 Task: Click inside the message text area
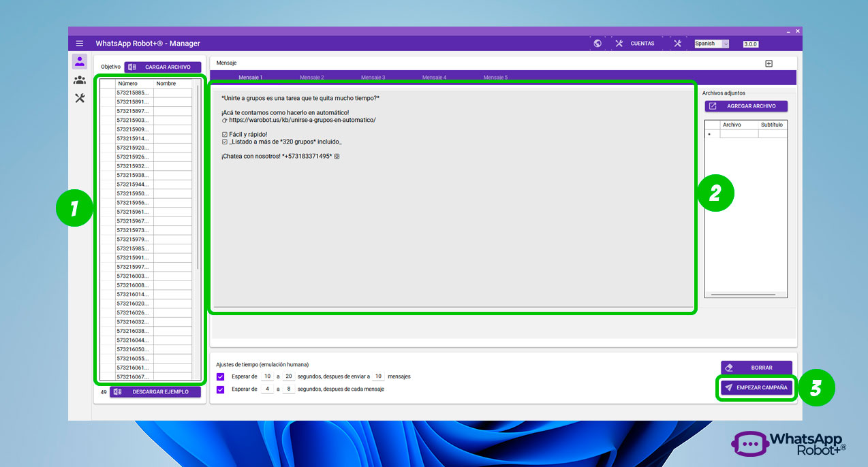pyautogui.click(x=452, y=199)
